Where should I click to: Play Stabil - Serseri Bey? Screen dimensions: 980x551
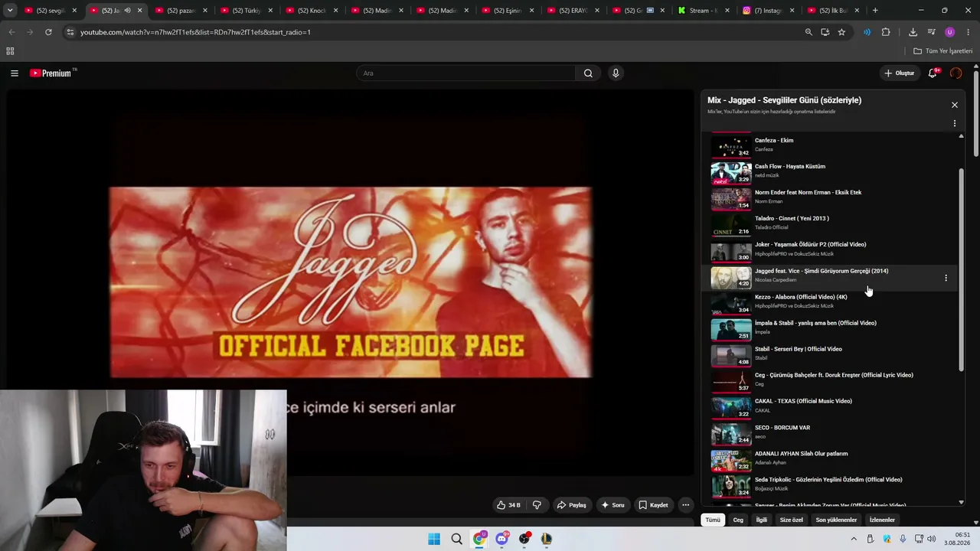click(x=831, y=354)
